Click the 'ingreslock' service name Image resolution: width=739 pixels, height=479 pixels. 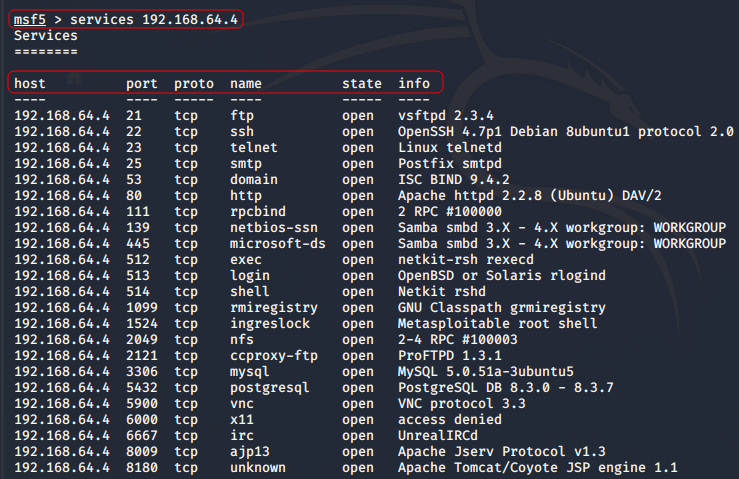pos(270,324)
